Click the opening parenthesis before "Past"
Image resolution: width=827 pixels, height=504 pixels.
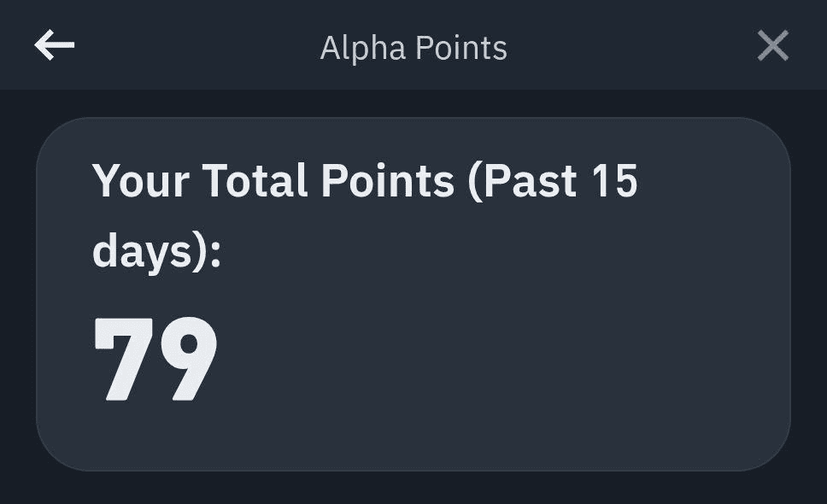click(x=475, y=182)
